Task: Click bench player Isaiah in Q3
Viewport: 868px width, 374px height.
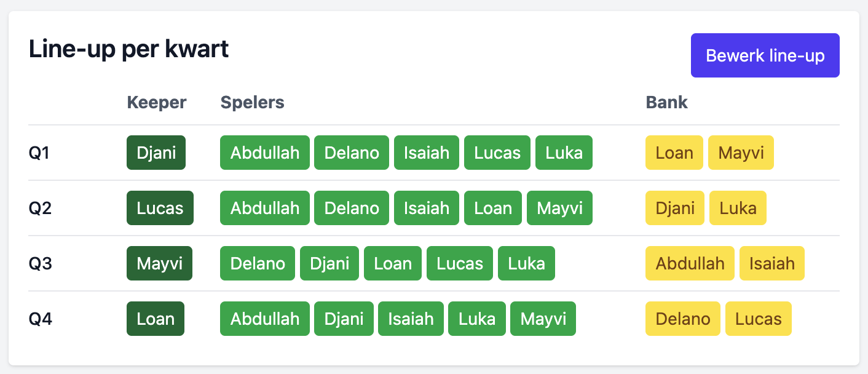Action: (771, 263)
